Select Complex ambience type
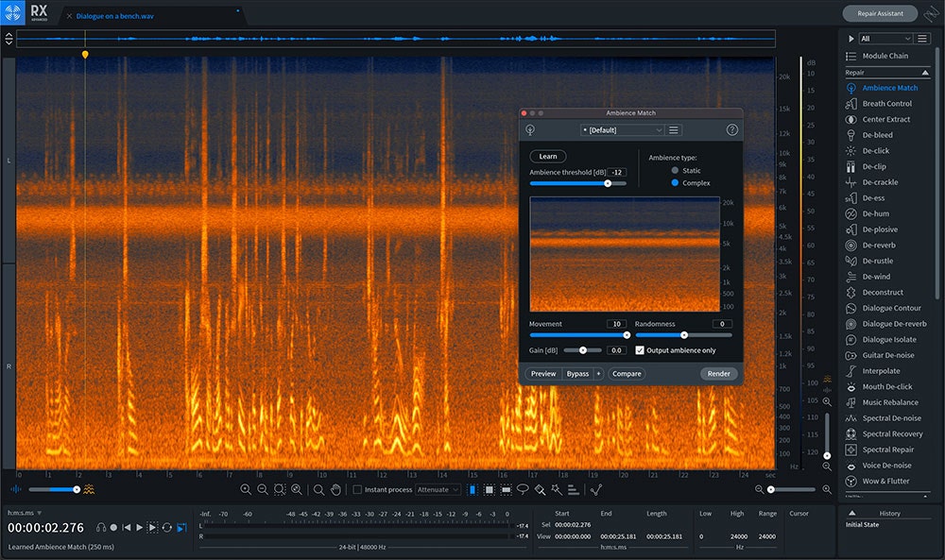Screen dimensions: 945x560 (x=675, y=182)
